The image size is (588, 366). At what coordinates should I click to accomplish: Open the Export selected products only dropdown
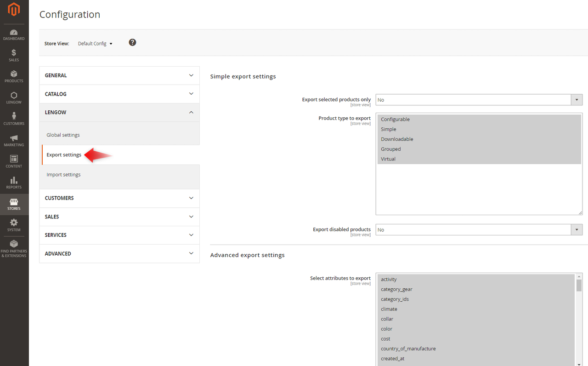pos(479,100)
